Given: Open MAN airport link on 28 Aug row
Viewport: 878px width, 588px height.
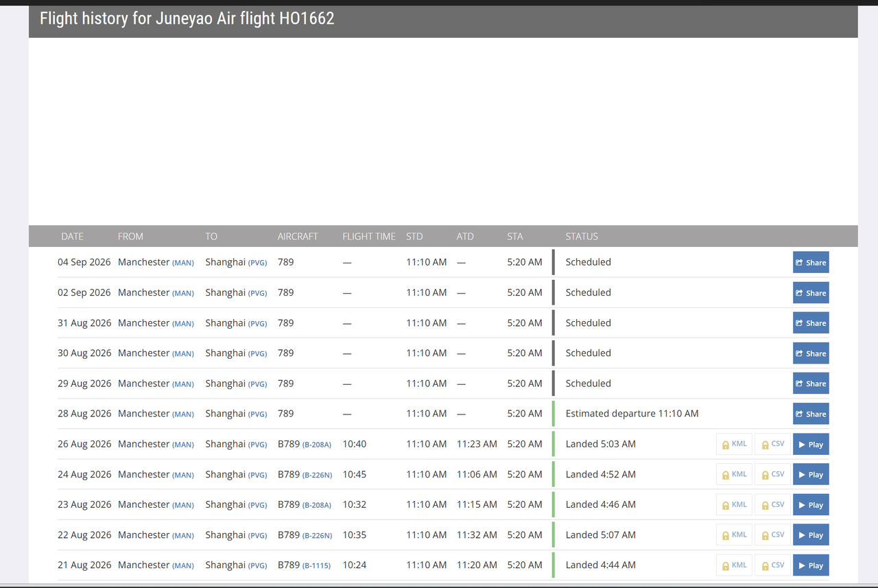Looking at the screenshot, I should tap(183, 414).
